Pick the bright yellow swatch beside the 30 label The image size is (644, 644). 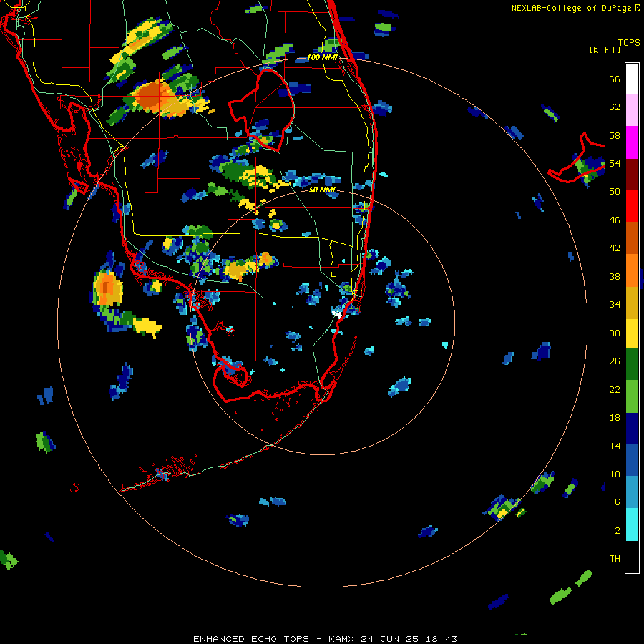pyautogui.click(x=632, y=333)
